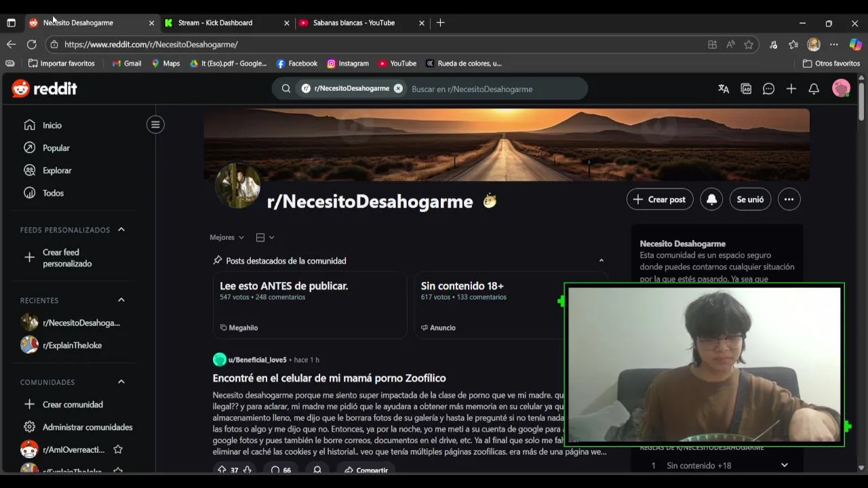The height and width of the screenshot is (488, 868).
Task: Switch to the Stream - Kick Dashboard tab
Action: click(227, 22)
